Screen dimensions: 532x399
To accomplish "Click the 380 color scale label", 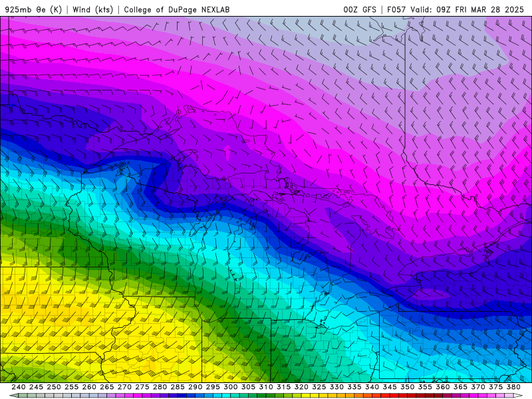I will pos(513,387).
